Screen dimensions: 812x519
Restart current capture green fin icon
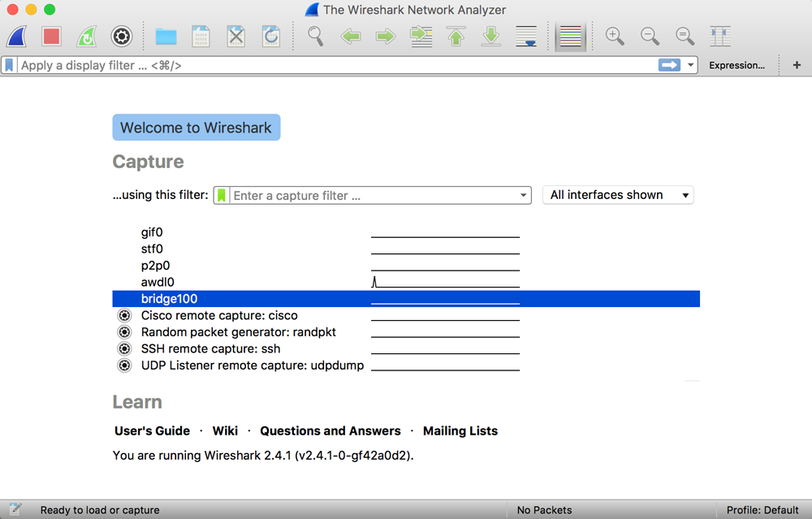(x=87, y=37)
